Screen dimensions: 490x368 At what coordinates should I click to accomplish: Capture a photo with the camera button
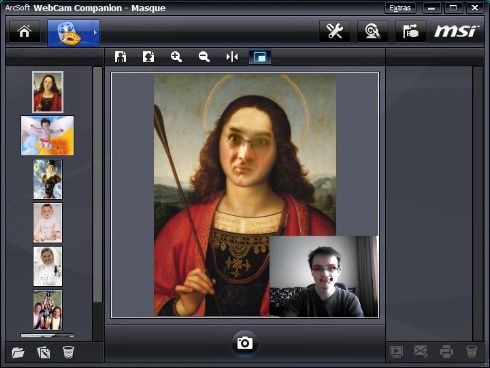pos(245,343)
